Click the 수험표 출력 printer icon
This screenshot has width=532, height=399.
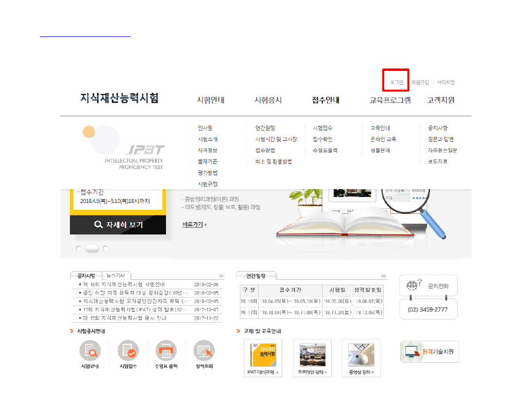point(166,351)
